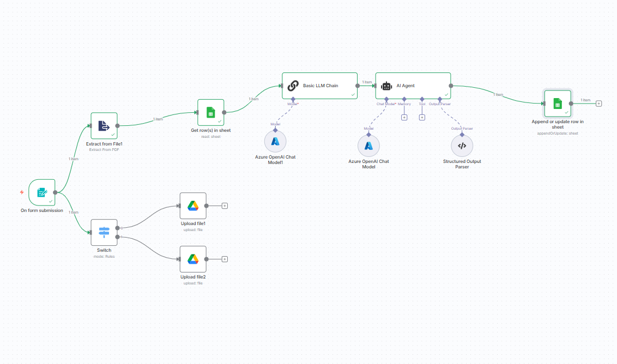Add a node after Upload file1

pos(225,206)
